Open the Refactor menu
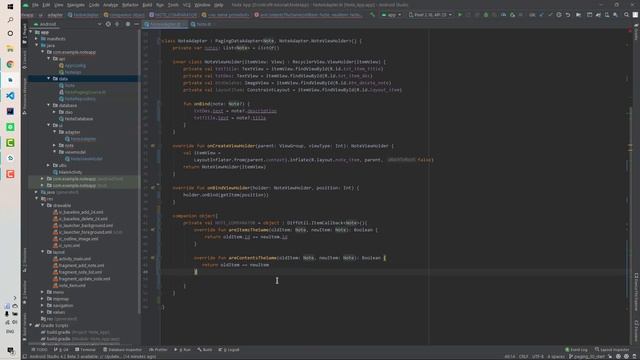 [x=130, y=5]
